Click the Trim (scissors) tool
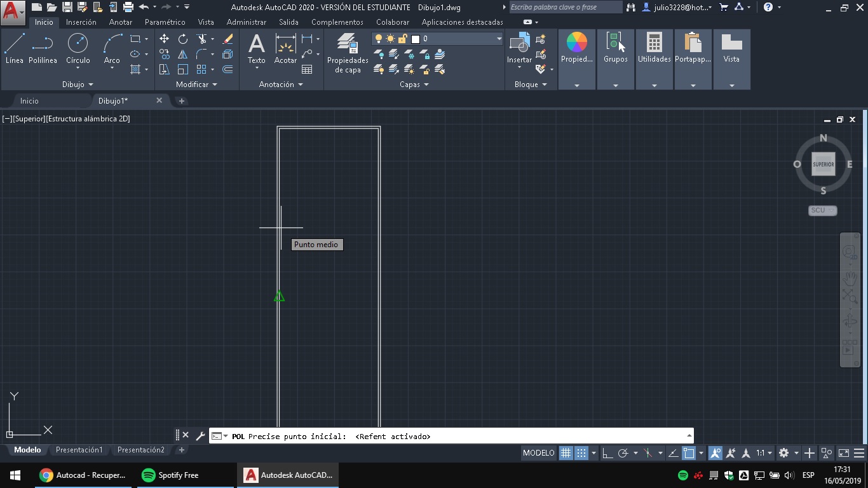868x488 pixels. (201, 39)
